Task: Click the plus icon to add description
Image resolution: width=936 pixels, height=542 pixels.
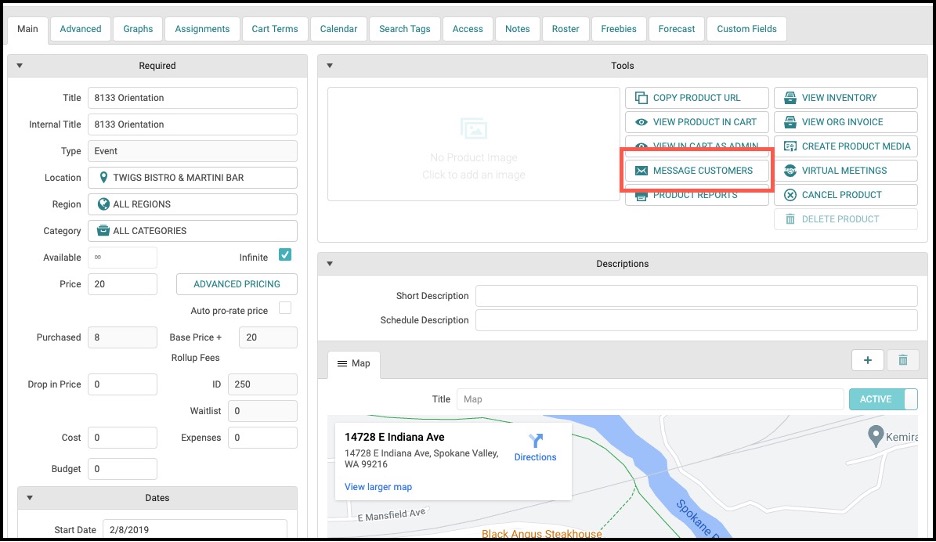Action: pos(867,360)
